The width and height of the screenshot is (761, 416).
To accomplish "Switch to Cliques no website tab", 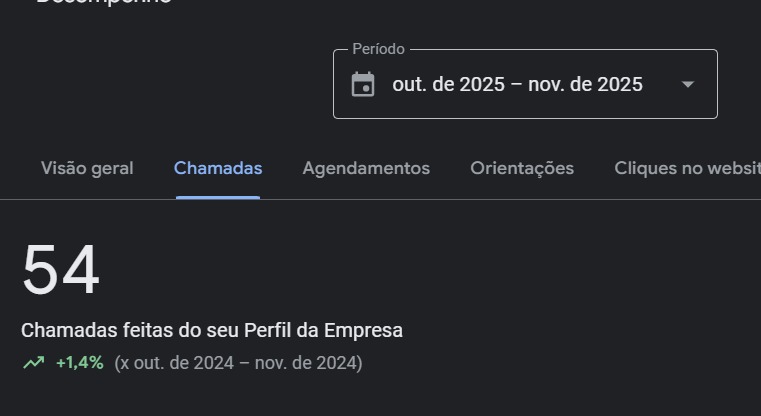I will (686, 168).
